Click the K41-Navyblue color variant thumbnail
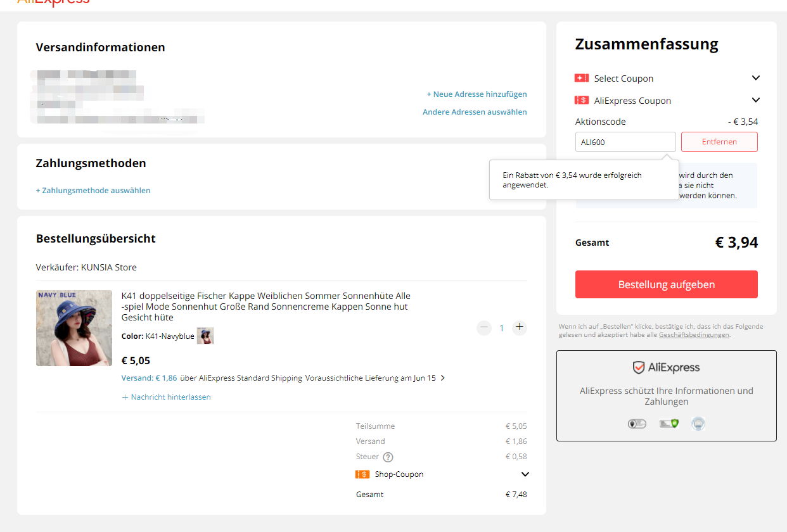Screen dimensions: 787x532 pyautogui.click(x=205, y=336)
